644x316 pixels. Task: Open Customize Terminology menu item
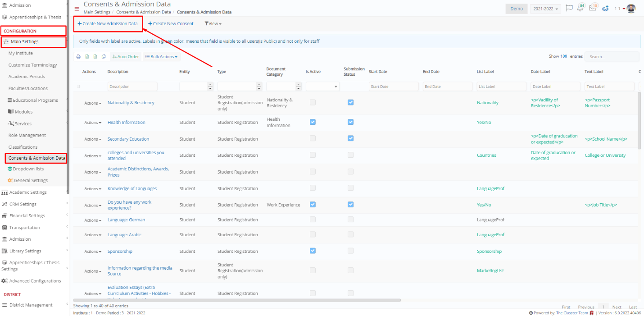[33, 65]
